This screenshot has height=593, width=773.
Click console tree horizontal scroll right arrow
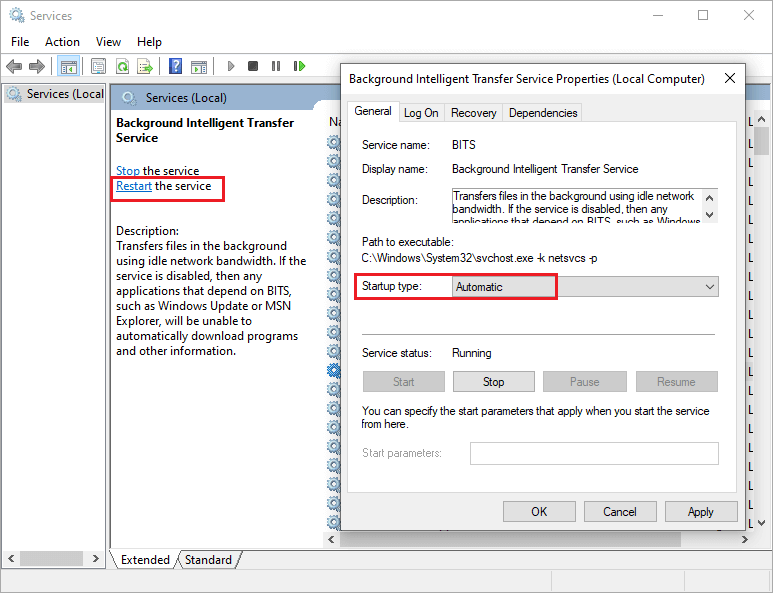pos(96,558)
